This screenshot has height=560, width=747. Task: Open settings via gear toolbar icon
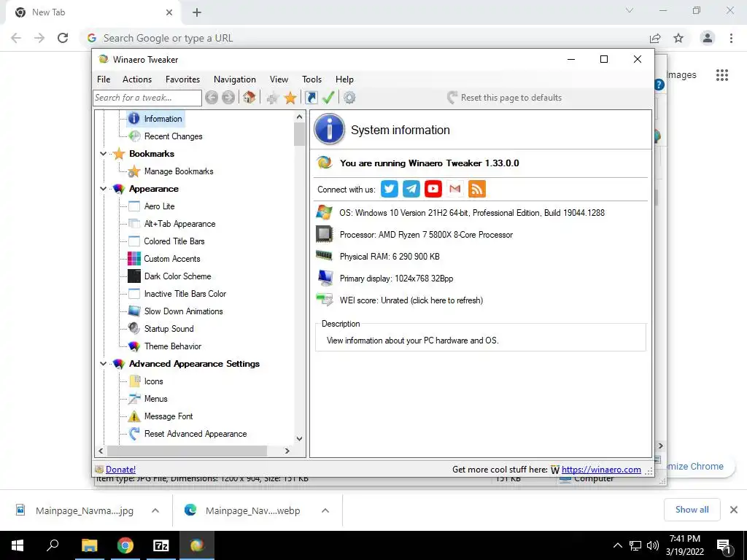pyautogui.click(x=349, y=98)
